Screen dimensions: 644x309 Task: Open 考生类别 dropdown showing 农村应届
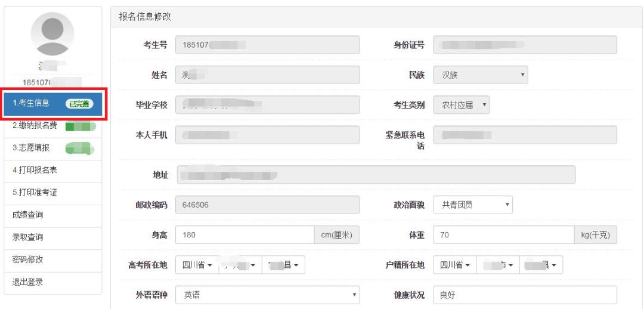(x=461, y=105)
